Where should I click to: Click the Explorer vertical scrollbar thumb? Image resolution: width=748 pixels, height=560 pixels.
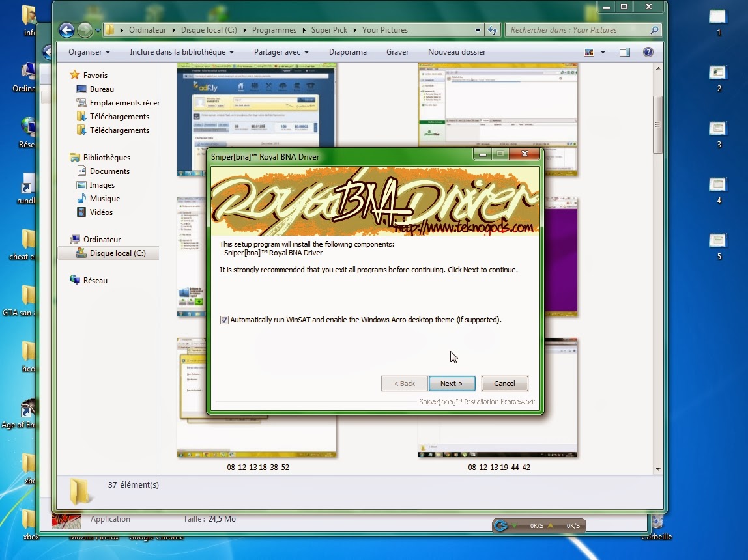[x=658, y=124]
